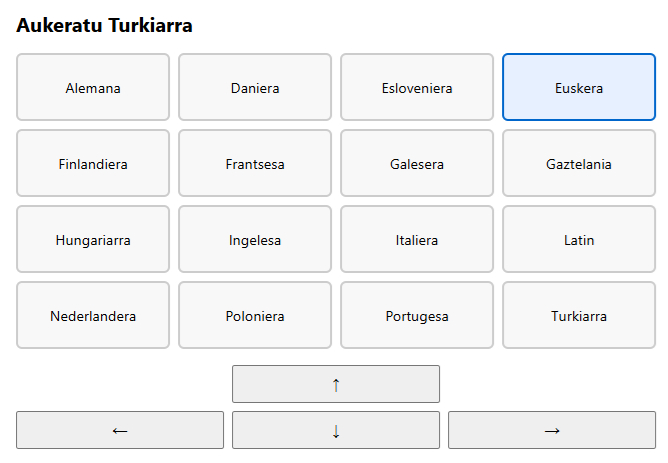Click the left arrow button
The width and height of the screenshot is (668, 463).
point(120,430)
